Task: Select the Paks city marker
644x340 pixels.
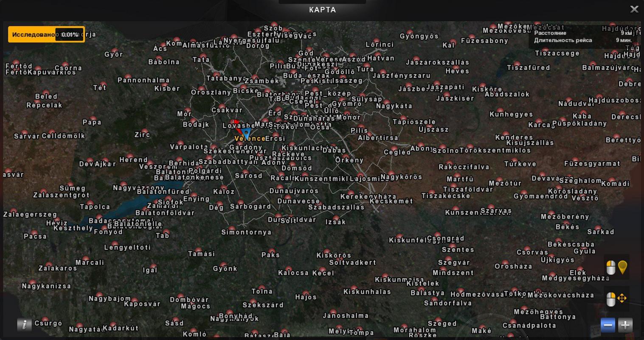Action: click(270, 255)
